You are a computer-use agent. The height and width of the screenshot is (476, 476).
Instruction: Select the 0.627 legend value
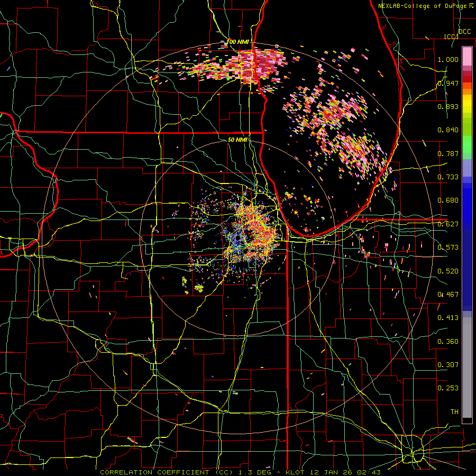pyautogui.click(x=448, y=224)
